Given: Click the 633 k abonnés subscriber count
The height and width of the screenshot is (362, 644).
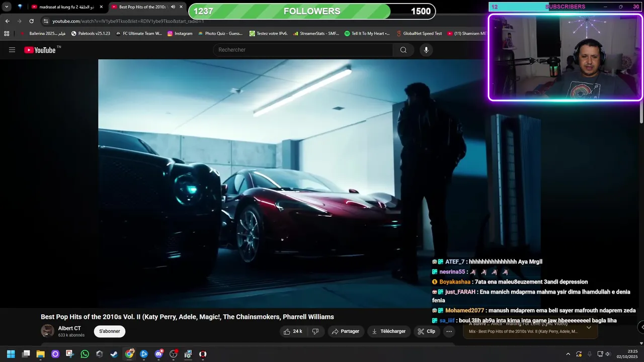Looking at the screenshot, I should (71, 335).
